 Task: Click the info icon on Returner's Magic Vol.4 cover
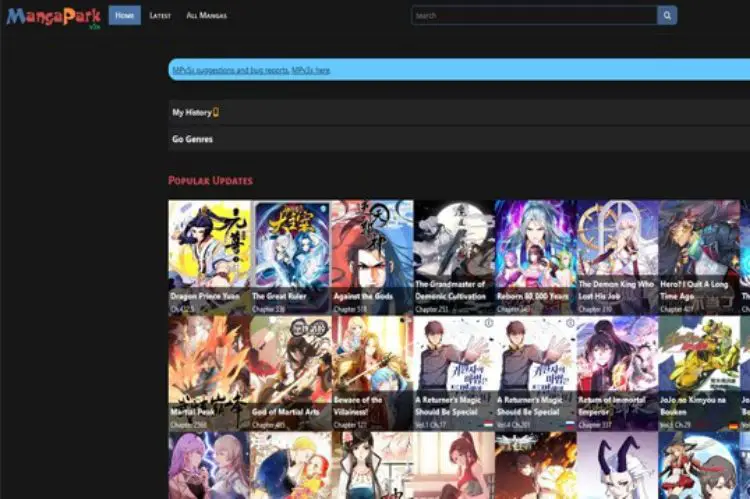pos(570,323)
